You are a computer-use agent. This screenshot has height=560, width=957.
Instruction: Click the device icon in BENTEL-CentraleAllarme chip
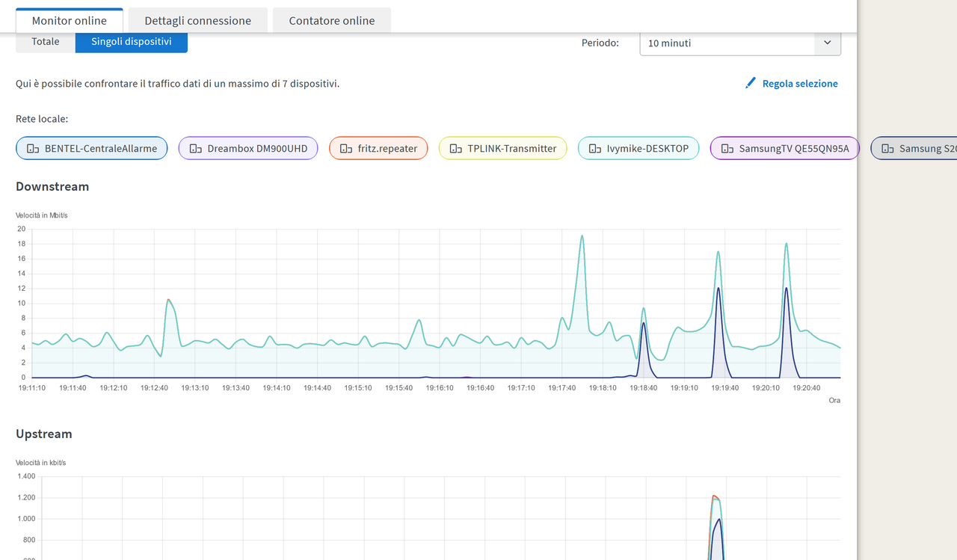(x=33, y=149)
